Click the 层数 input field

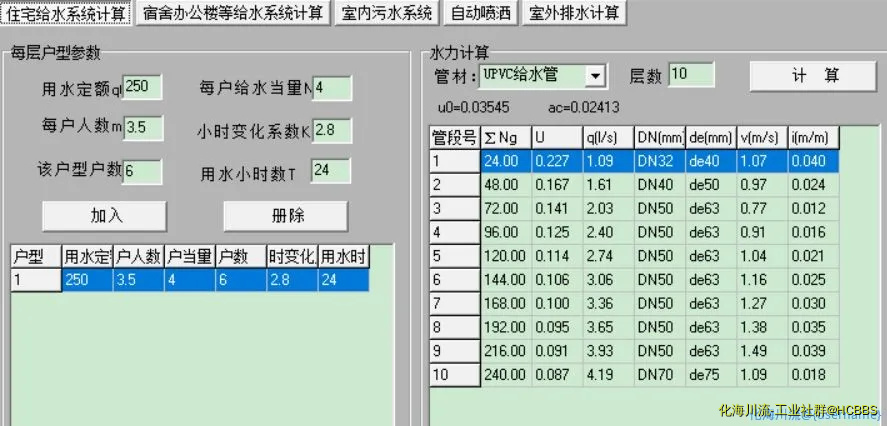point(691,75)
